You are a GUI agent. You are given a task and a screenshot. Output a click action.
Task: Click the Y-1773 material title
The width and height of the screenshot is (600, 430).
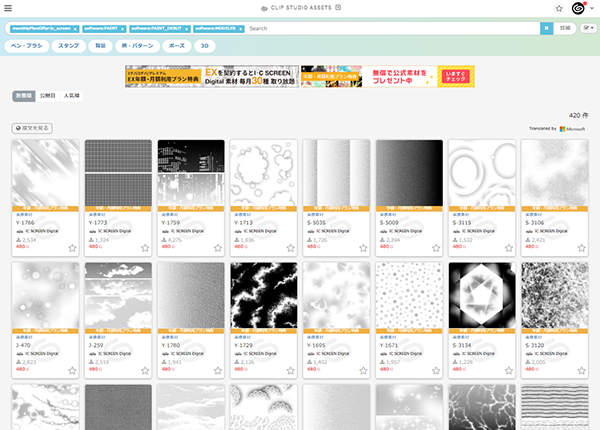[x=98, y=223]
